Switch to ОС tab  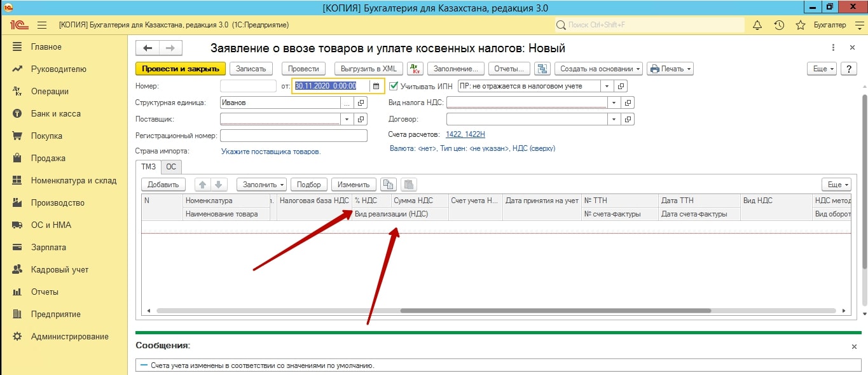pos(170,167)
